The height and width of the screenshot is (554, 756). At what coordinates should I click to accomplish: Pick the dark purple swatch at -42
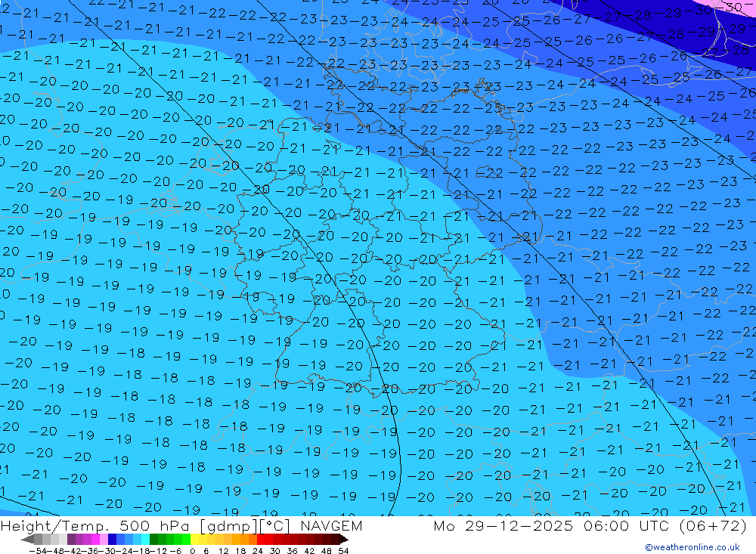pos(71,540)
